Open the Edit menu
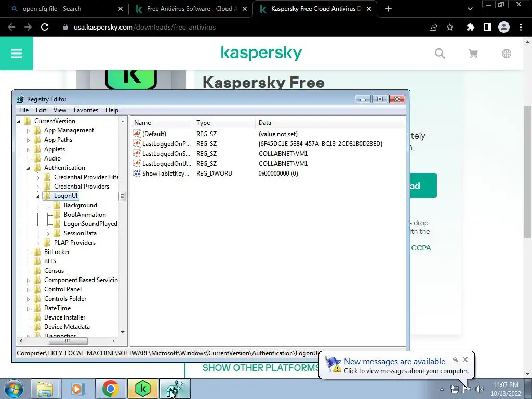 (x=41, y=110)
